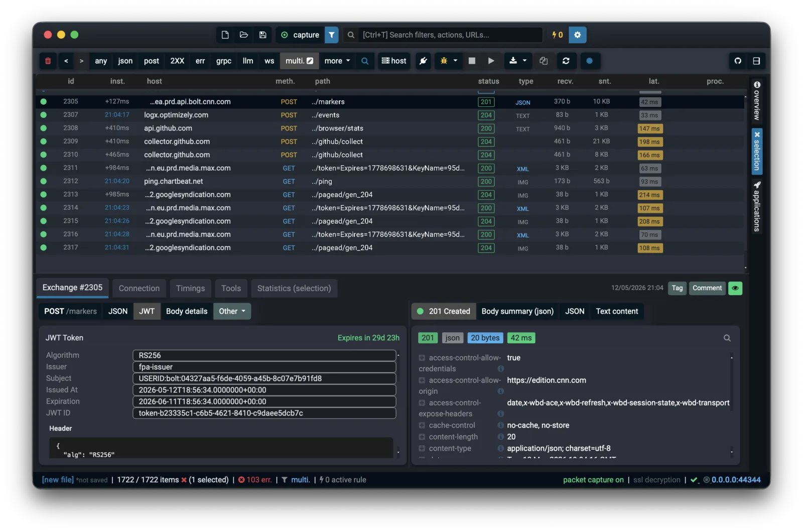803x532 pixels.
Task: Toggle the capture button
Action: tap(300, 35)
